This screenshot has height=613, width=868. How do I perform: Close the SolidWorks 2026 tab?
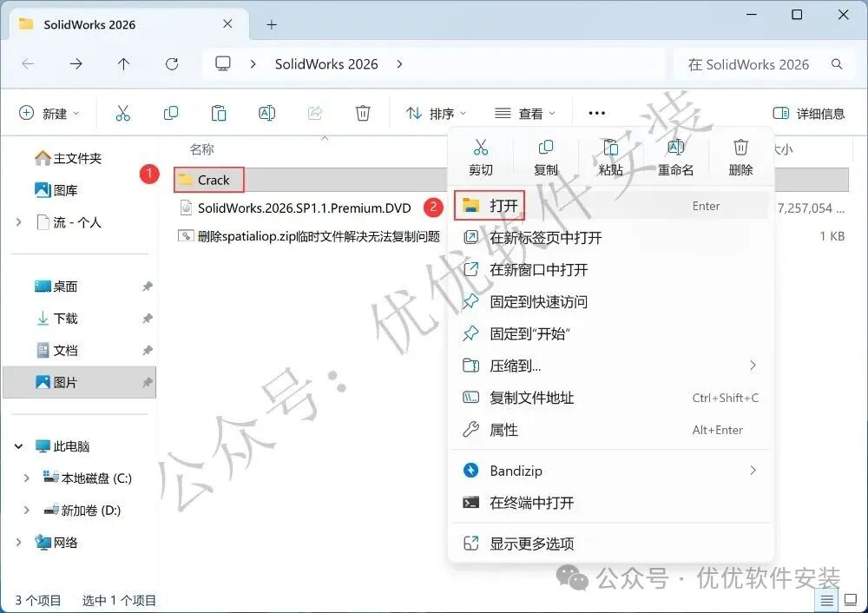[x=227, y=23]
